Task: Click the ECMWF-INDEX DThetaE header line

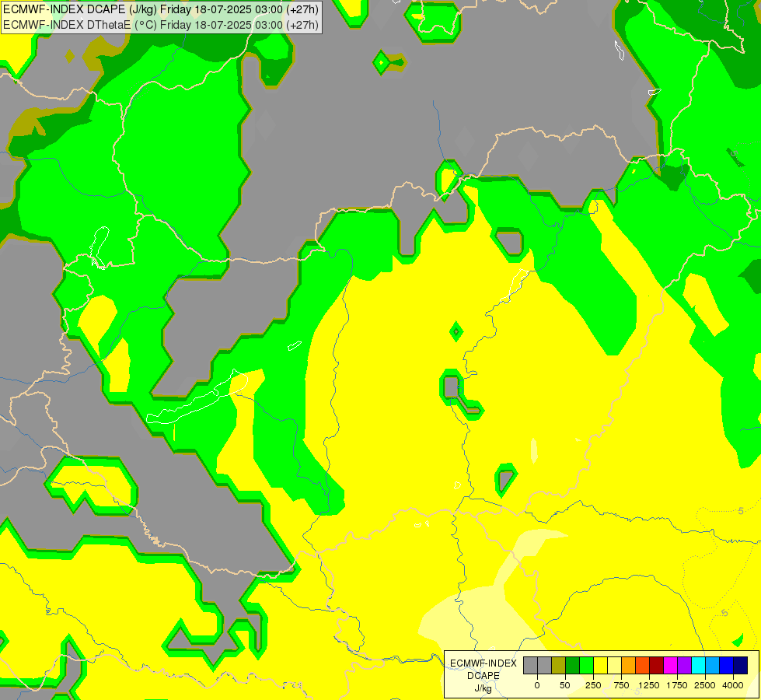Action: 161,25
